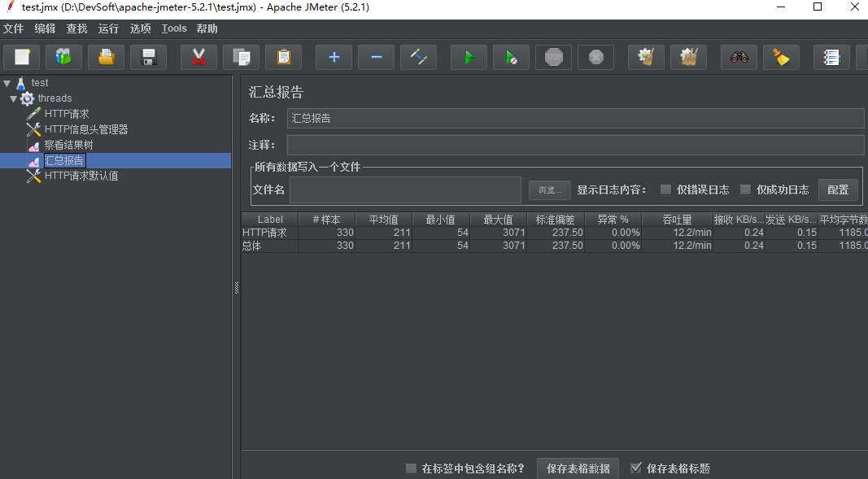The width and height of the screenshot is (868, 479).
Task: Click the 名称 input field
Action: point(576,119)
